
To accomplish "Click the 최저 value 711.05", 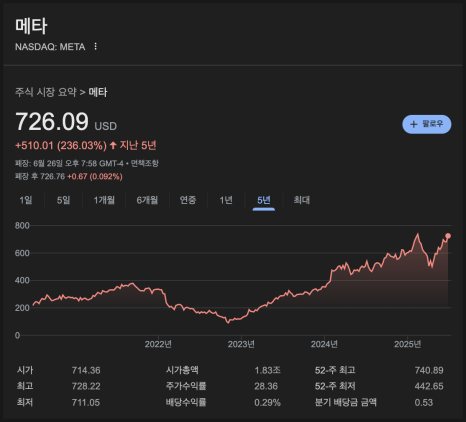I will 86,403.
